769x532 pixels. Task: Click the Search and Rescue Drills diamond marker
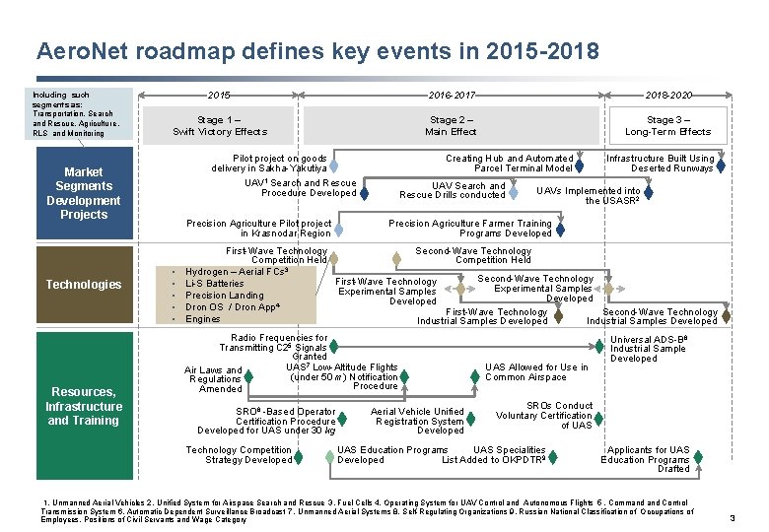click(x=514, y=192)
